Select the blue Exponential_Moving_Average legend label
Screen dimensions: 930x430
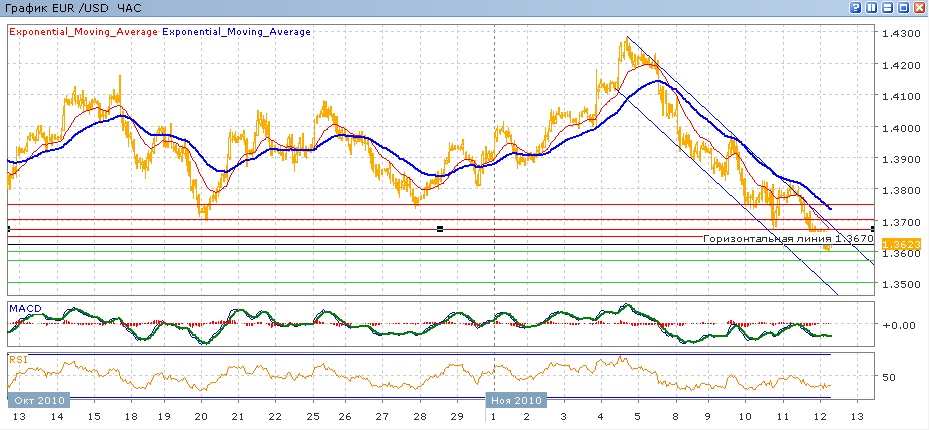click(236, 32)
